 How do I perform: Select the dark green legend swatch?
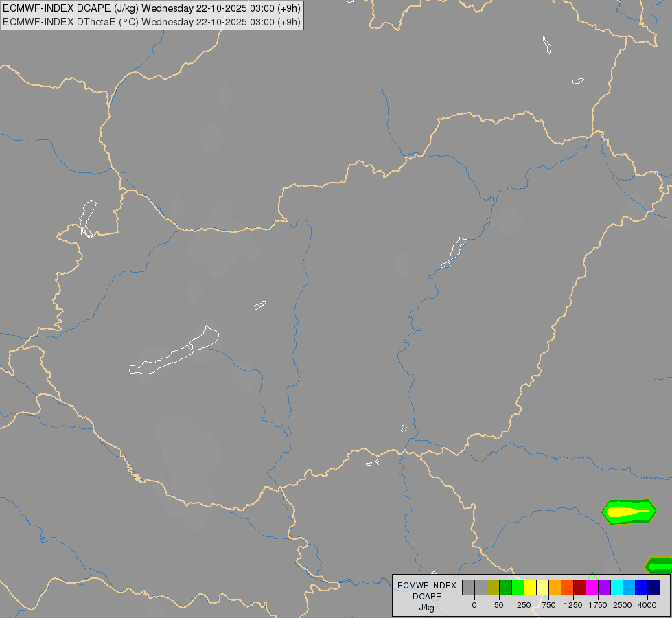(x=505, y=588)
